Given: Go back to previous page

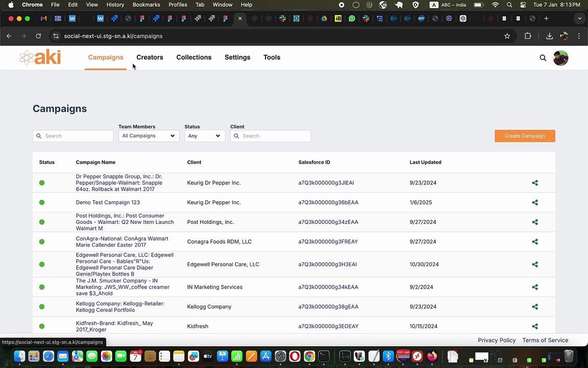Looking at the screenshot, I should [x=9, y=36].
